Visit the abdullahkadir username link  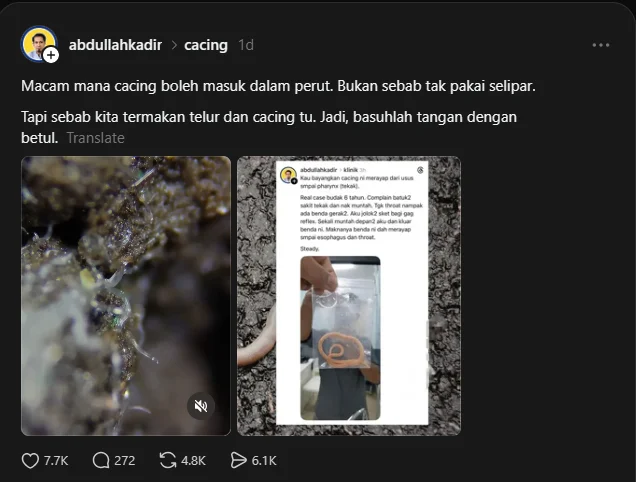[x=115, y=45]
